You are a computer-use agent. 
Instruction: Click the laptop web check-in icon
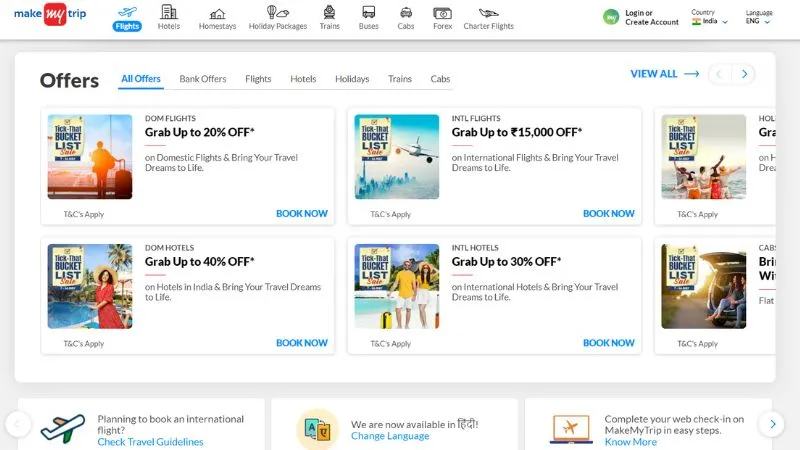pos(571,429)
